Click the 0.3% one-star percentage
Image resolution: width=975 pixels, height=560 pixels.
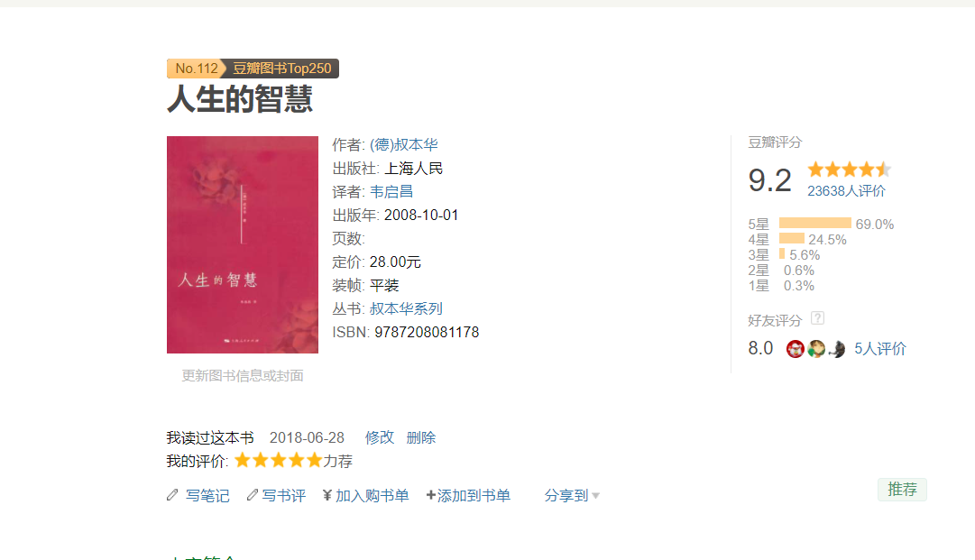point(798,286)
